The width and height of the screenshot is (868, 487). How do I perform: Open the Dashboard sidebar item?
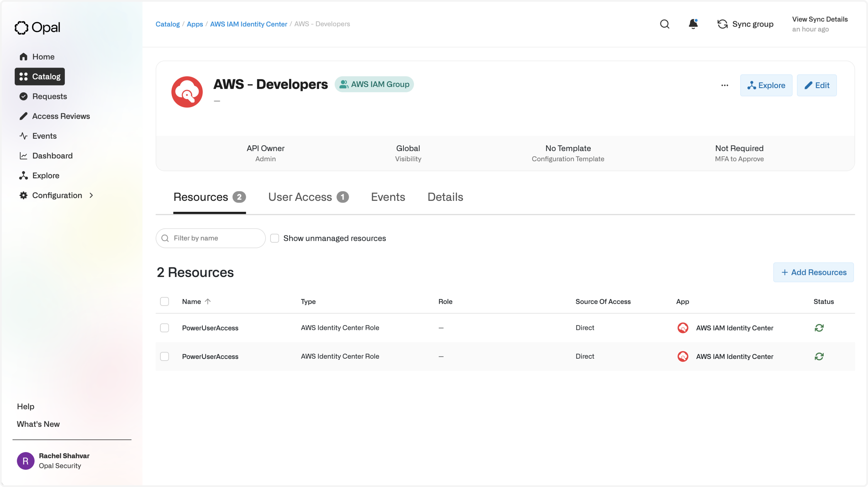point(46,156)
